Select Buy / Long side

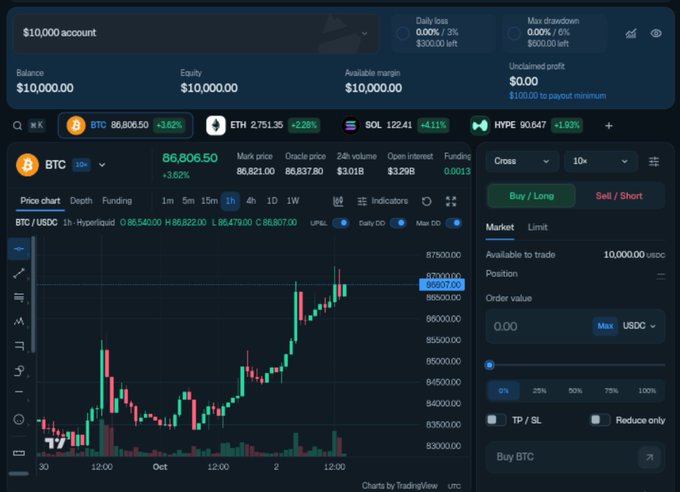pyautogui.click(x=531, y=196)
